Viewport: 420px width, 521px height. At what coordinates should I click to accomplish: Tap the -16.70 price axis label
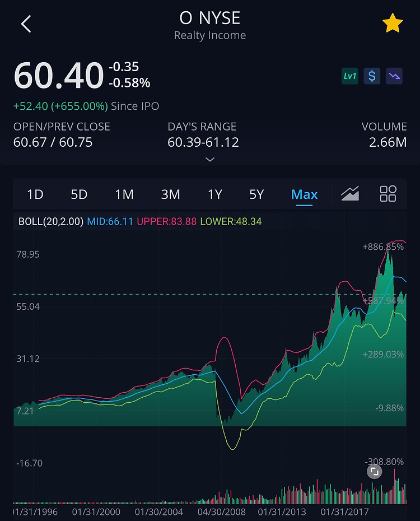(29, 463)
